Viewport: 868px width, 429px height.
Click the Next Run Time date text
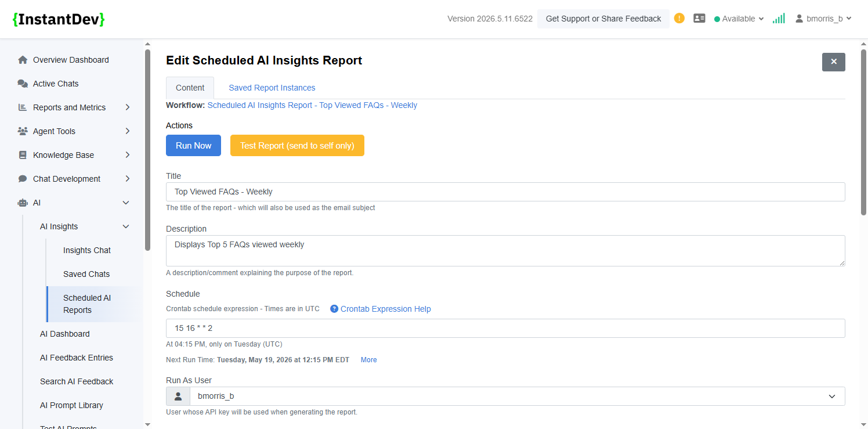pyautogui.click(x=283, y=360)
